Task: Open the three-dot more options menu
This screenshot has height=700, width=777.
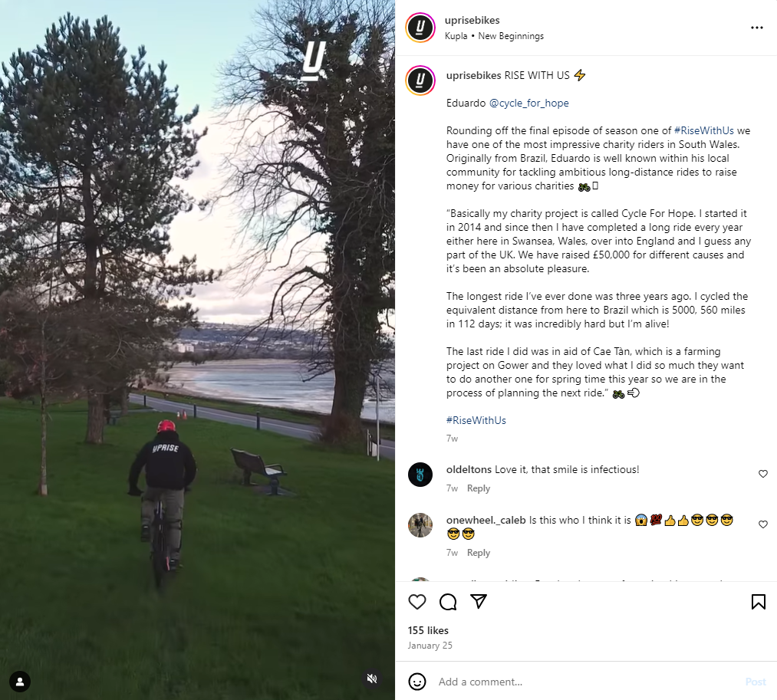Action: (x=757, y=28)
